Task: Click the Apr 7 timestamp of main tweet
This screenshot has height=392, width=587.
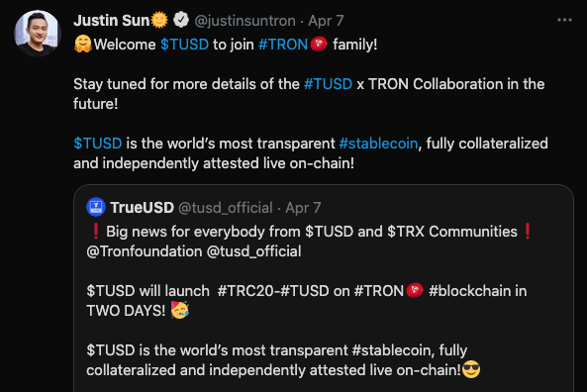Action: pos(326,21)
